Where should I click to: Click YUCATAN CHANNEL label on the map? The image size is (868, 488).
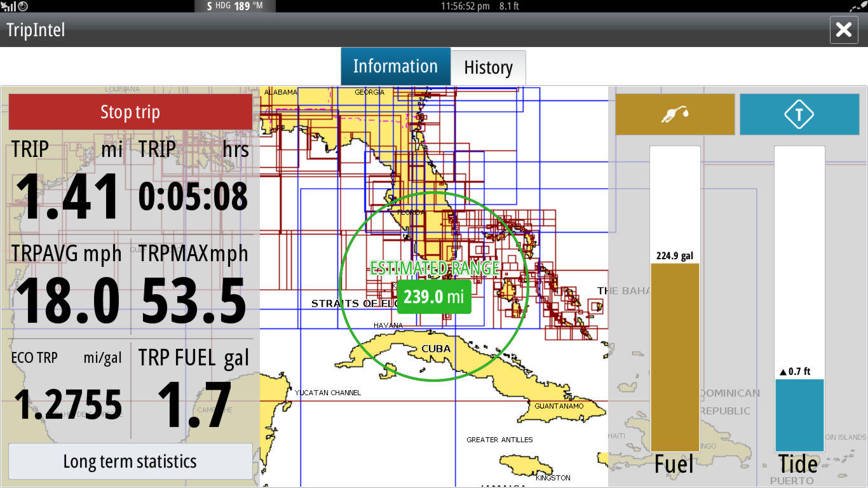pyautogui.click(x=328, y=393)
